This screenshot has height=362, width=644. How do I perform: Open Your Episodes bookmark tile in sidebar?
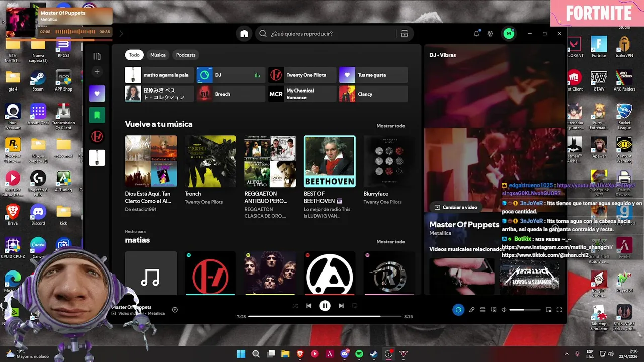[x=97, y=115]
